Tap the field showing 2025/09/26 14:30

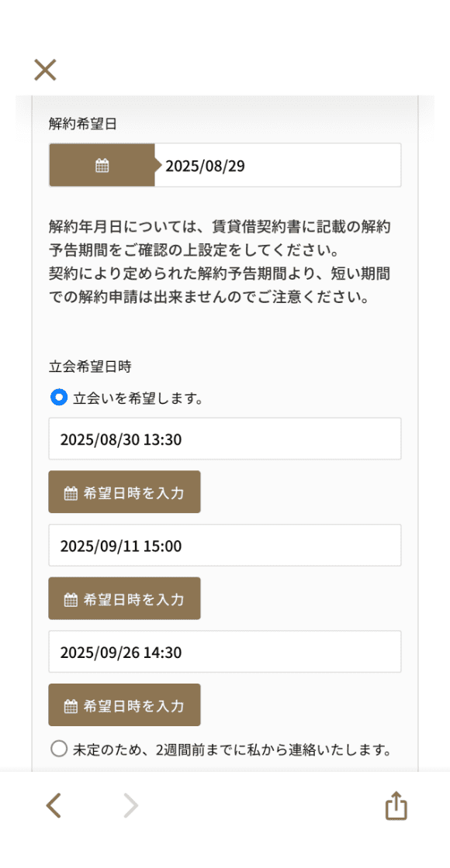click(x=224, y=652)
